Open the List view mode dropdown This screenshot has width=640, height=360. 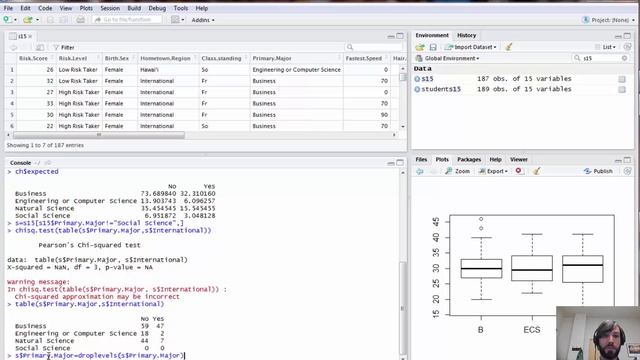click(605, 47)
